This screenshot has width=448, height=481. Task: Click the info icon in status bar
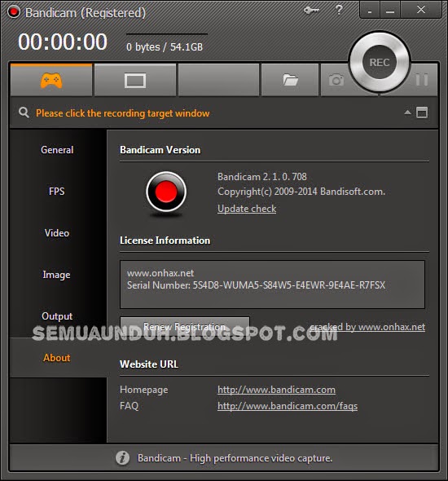[x=122, y=458]
